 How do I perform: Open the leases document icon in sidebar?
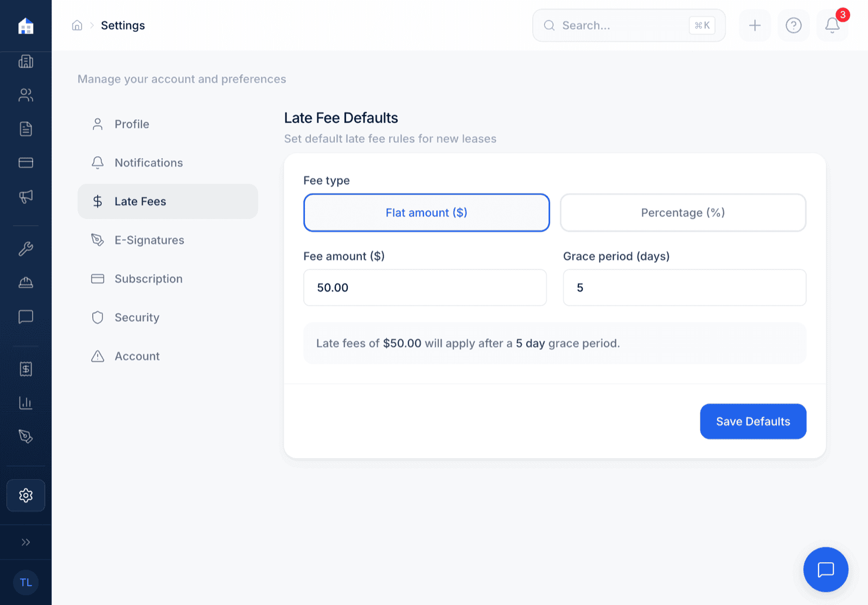coord(25,128)
